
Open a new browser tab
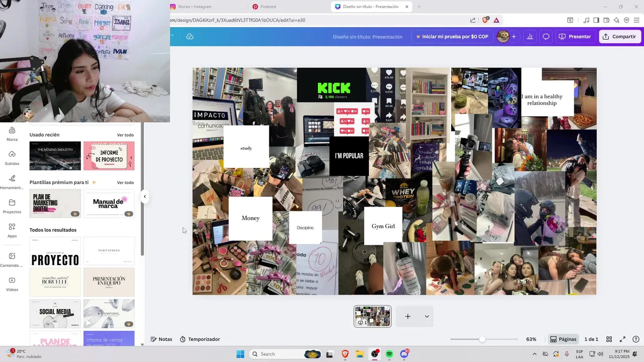pos(419,7)
